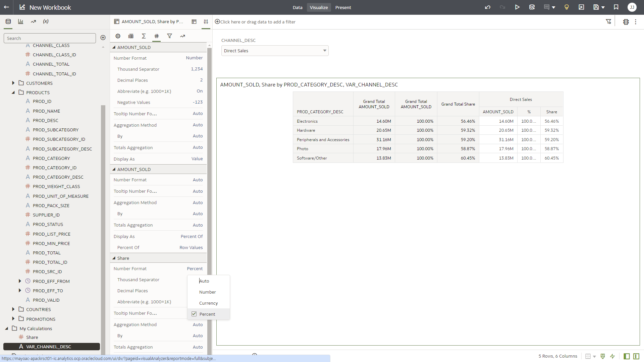Toggle Abbreviate setting currently On
The image size is (644, 362).
tap(200, 91)
